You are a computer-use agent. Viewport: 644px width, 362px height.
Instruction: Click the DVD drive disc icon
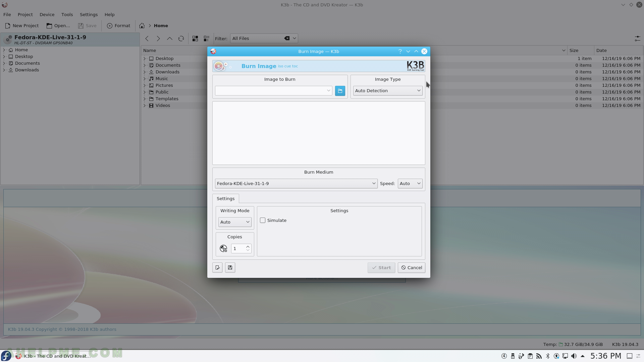tap(7, 40)
